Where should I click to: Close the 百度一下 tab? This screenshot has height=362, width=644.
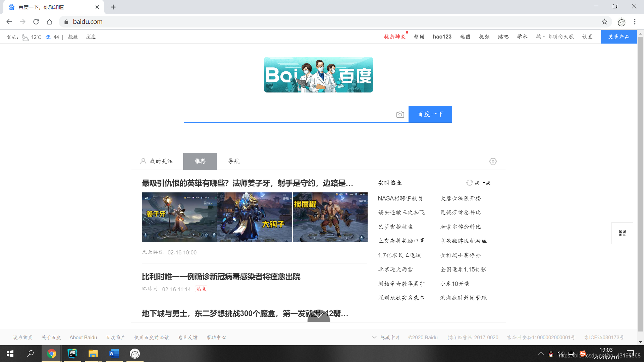click(x=97, y=7)
